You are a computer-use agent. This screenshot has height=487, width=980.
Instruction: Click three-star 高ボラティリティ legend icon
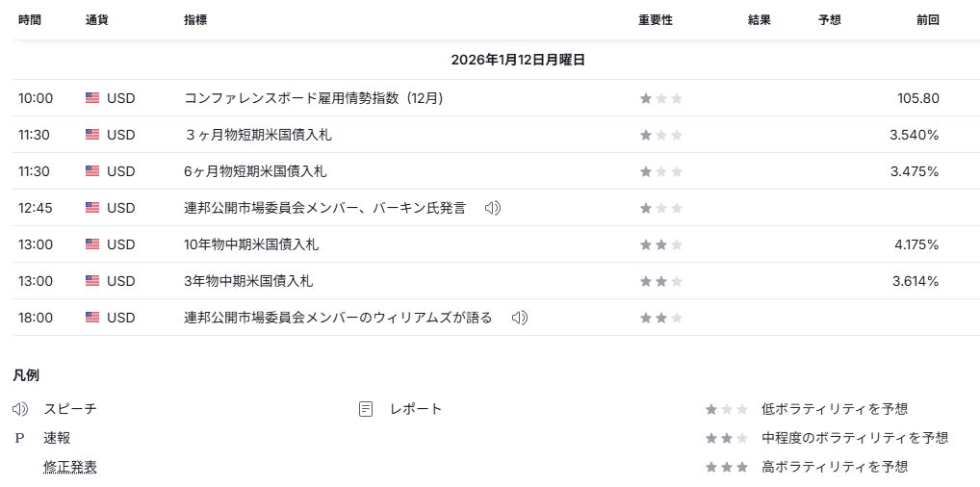[726, 467]
